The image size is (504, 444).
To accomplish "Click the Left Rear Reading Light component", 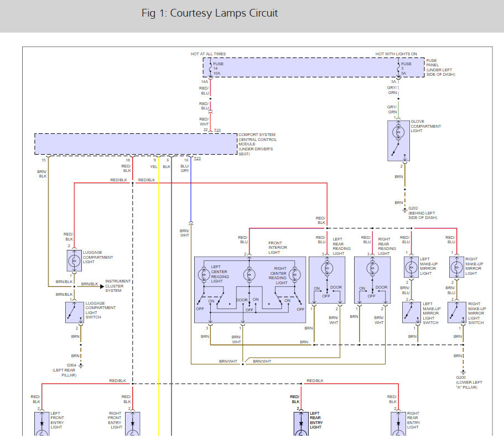I will click(327, 280).
